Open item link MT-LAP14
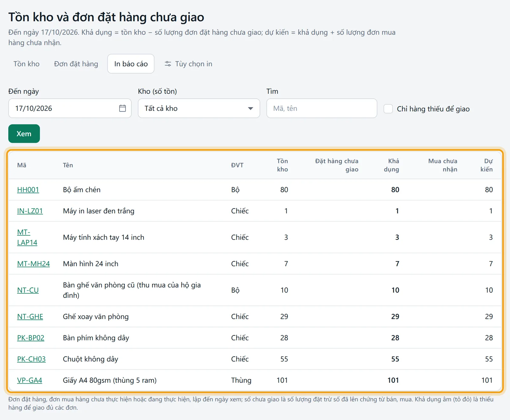This screenshot has height=420, width=510. click(27, 237)
